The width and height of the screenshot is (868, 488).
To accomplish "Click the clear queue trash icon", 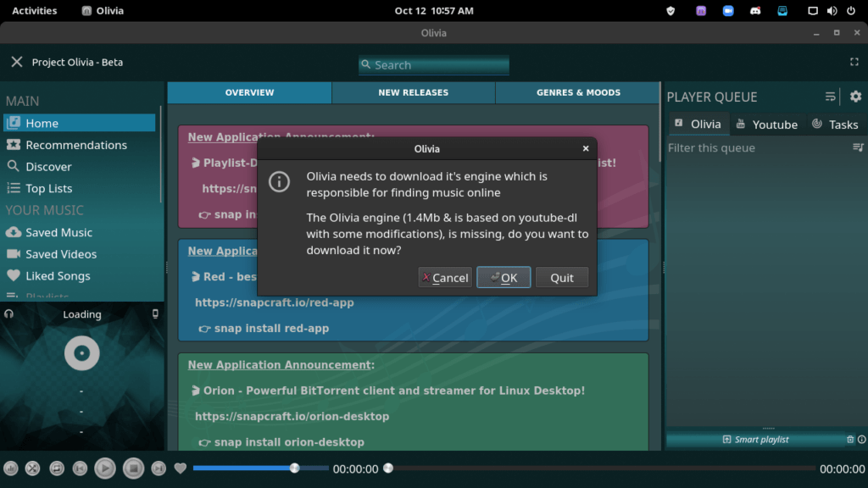I will 850,440.
